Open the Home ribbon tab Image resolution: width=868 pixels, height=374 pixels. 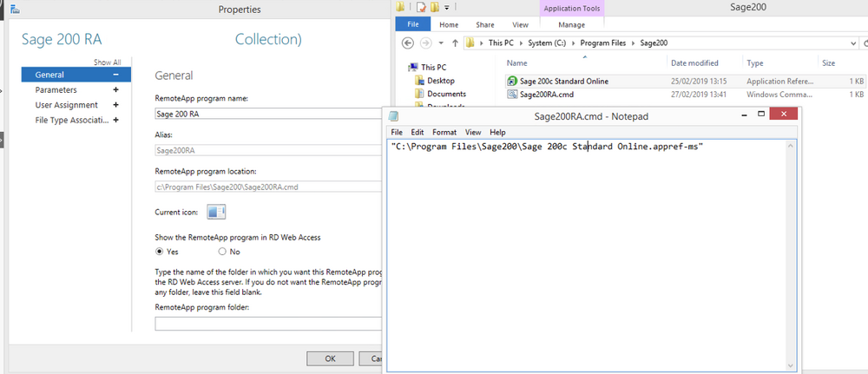pyautogui.click(x=449, y=24)
